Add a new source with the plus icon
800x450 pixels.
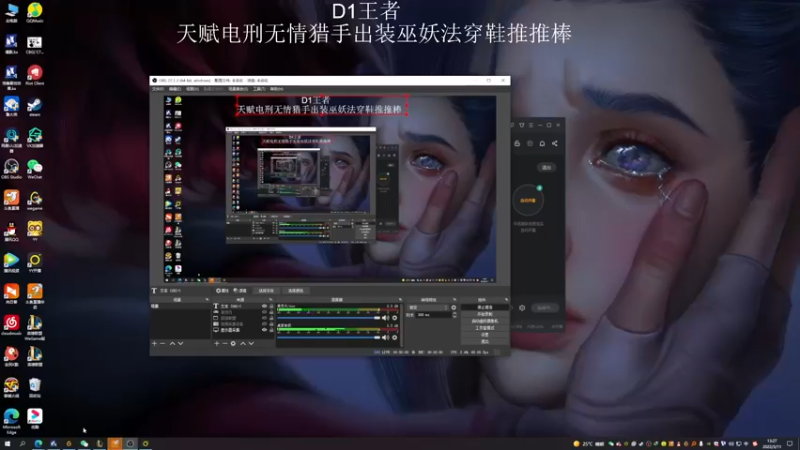pyautogui.click(x=216, y=343)
